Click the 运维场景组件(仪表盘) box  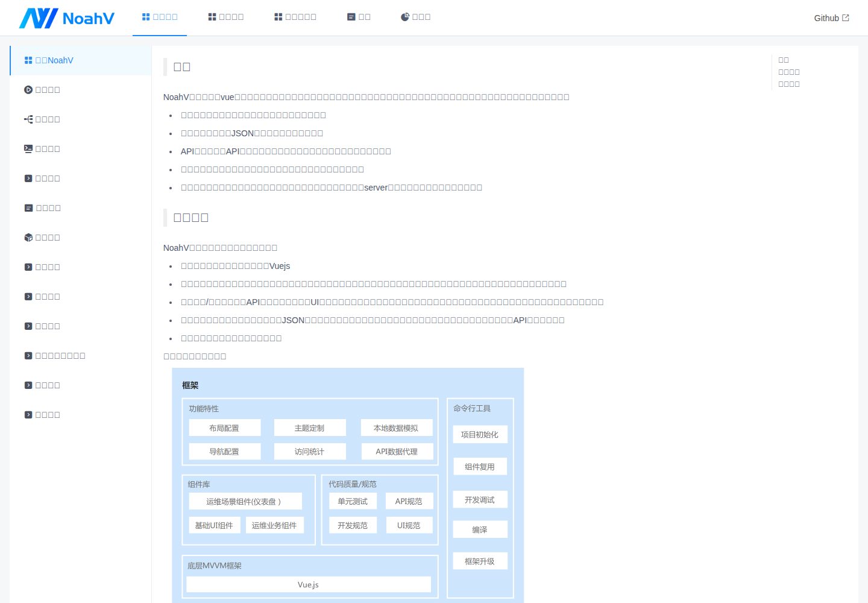[245, 502]
